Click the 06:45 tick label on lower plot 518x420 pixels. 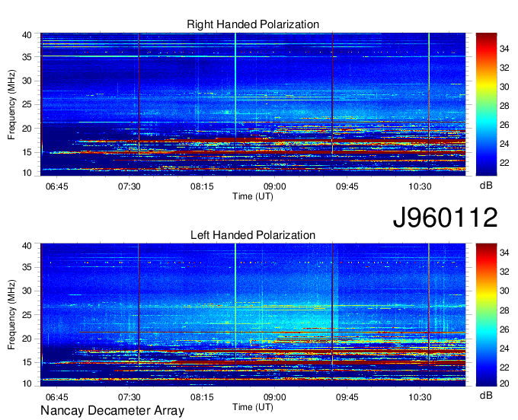(x=57, y=397)
